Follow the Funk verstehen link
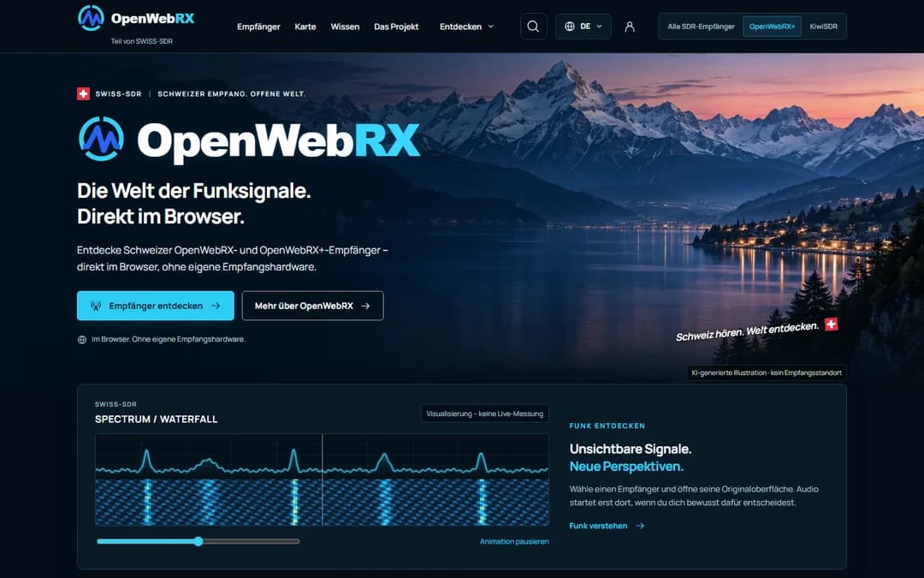 (x=607, y=526)
